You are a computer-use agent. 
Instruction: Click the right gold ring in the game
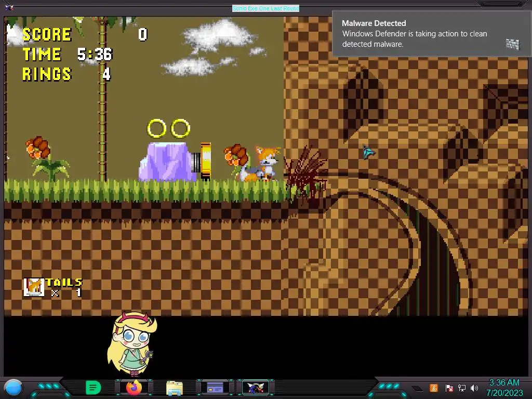[x=180, y=128]
